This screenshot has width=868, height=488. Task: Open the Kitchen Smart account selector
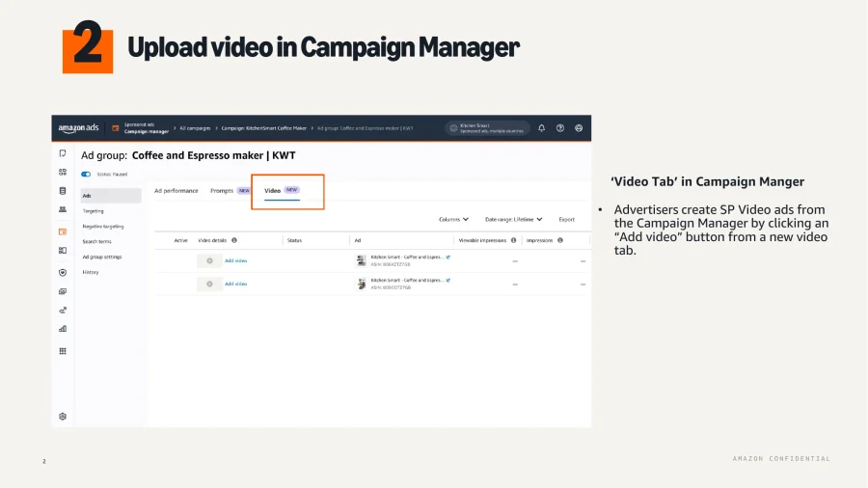click(x=487, y=128)
